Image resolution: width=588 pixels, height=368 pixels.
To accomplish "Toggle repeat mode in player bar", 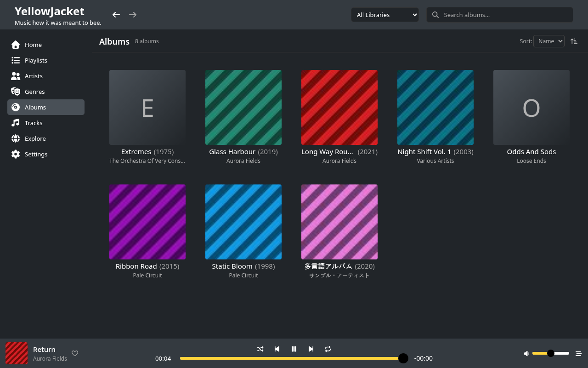I will tap(328, 349).
